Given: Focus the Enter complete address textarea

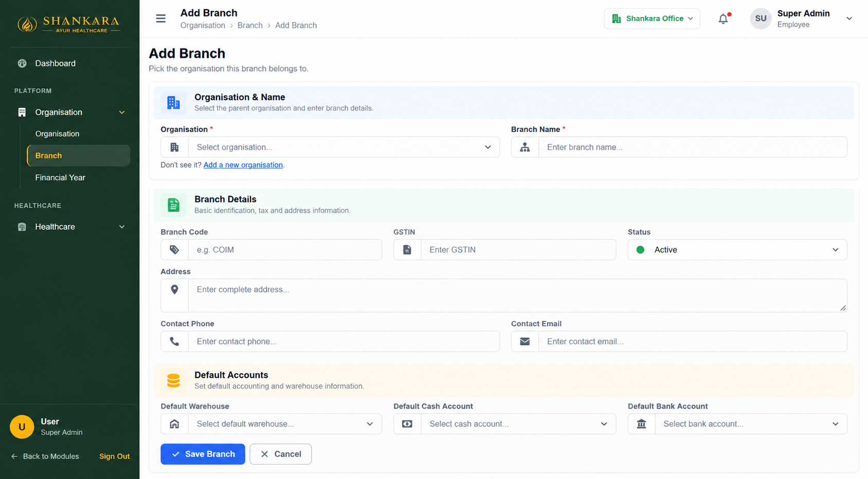Looking at the screenshot, I should pyautogui.click(x=517, y=296).
